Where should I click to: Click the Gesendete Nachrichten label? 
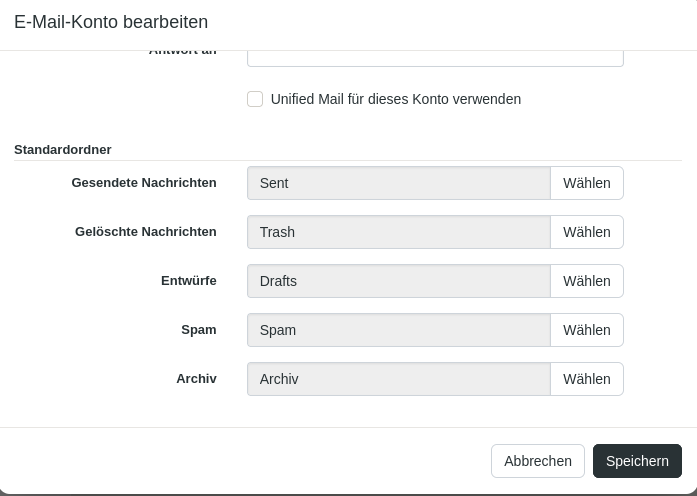(x=144, y=183)
